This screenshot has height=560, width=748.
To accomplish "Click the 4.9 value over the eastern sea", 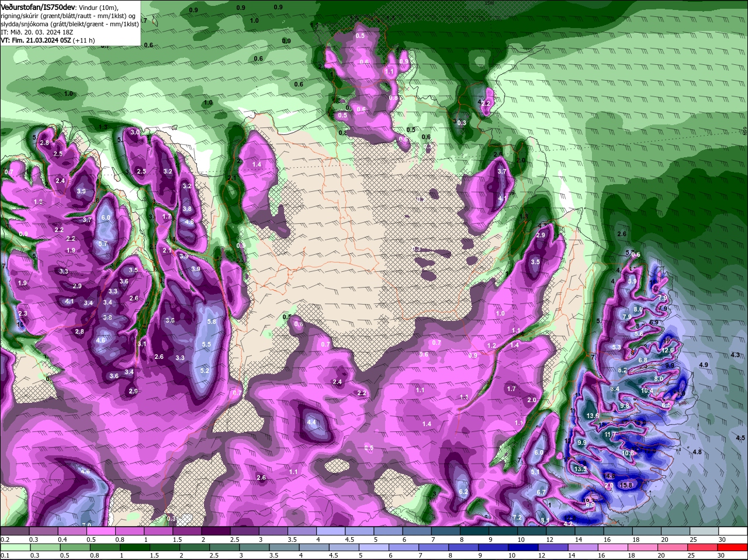I will point(704,365).
